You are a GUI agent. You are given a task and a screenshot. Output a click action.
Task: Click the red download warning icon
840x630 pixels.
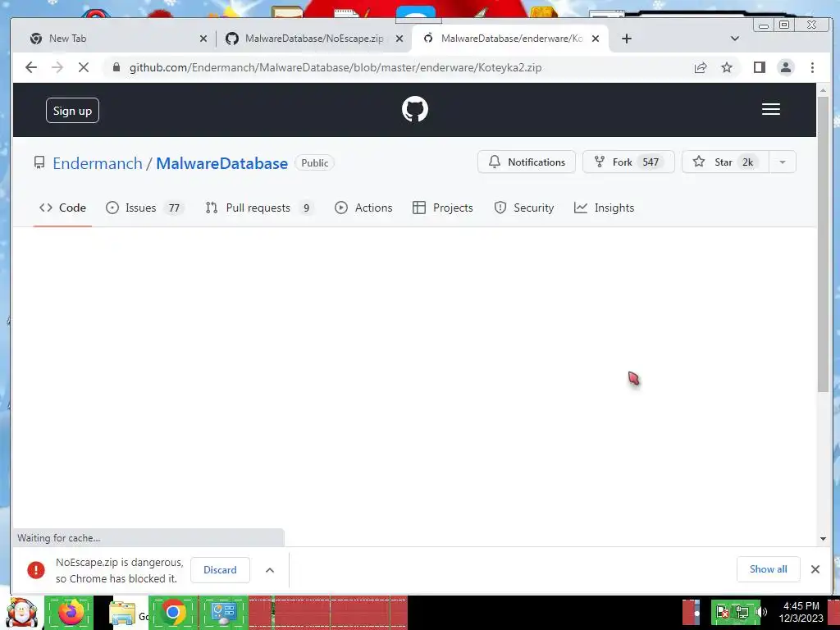pyautogui.click(x=36, y=570)
